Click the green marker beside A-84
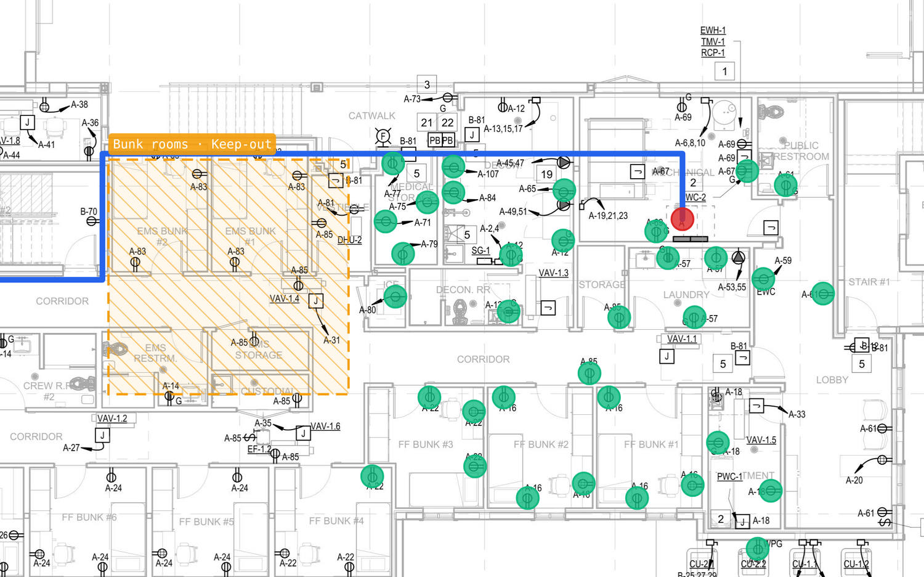Viewport: 924px width, 577px height. [x=453, y=192]
